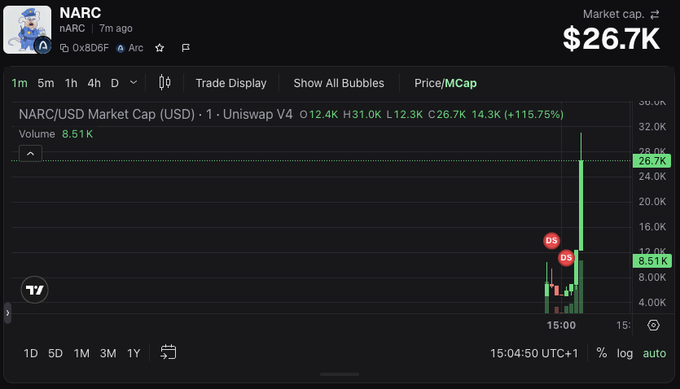This screenshot has width=680, height=389.
Task: Swap market cap display via arrows icon
Action: (x=655, y=14)
